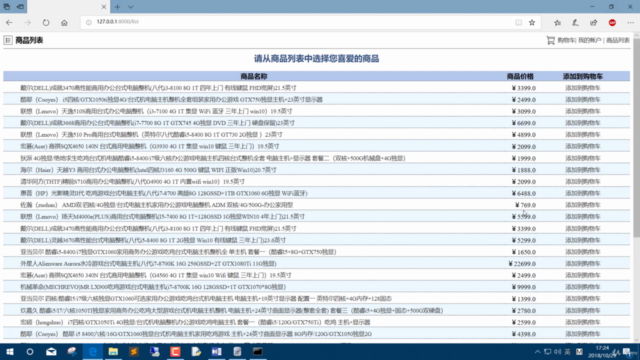640x360 pixels.
Task: Select the 添加到购物车 column header
Action: (582, 76)
